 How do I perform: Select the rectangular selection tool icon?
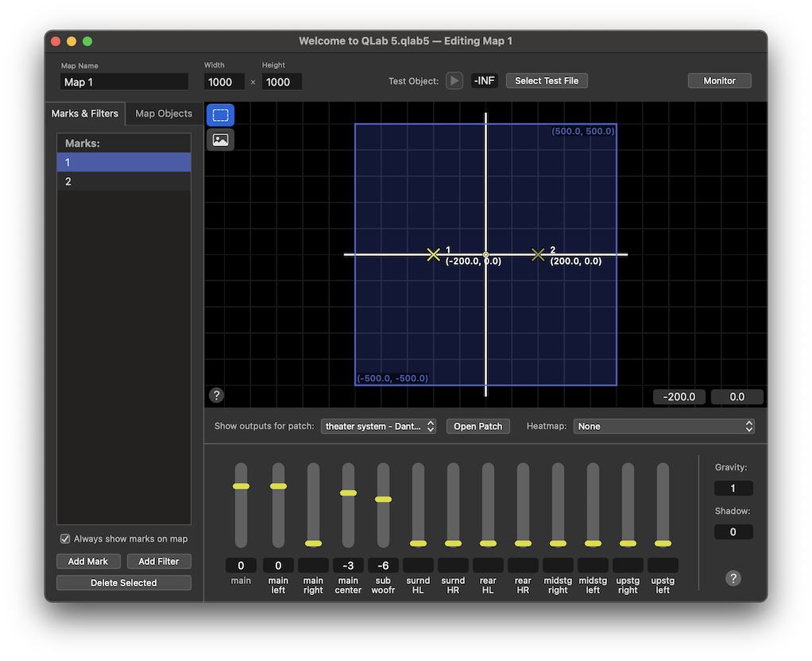click(x=220, y=115)
